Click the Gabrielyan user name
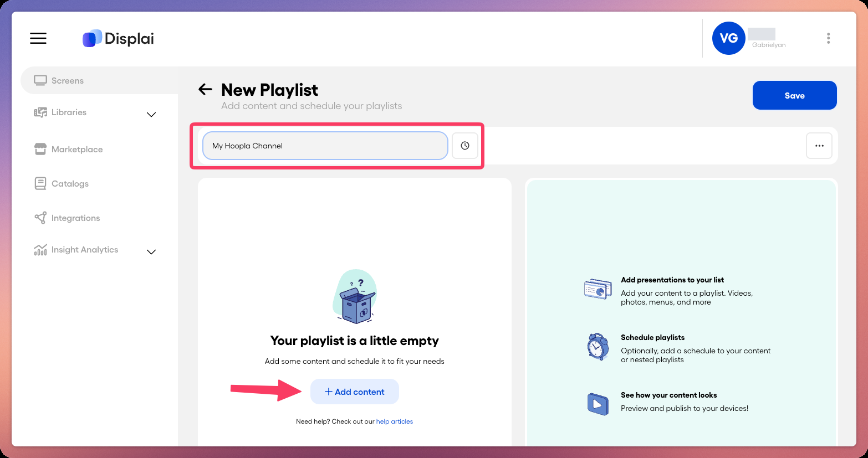 pyautogui.click(x=769, y=45)
